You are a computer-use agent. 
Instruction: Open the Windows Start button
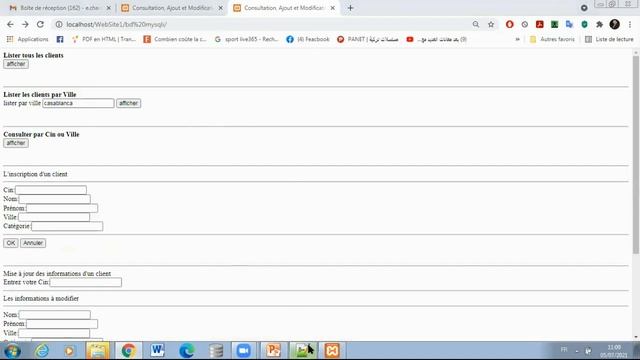tap(11, 351)
